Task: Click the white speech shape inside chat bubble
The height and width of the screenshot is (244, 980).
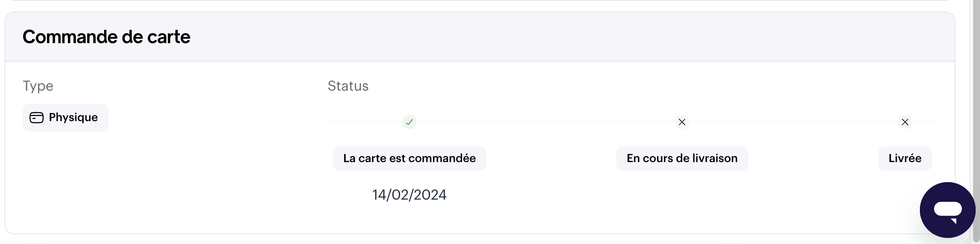Action: point(948,212)
